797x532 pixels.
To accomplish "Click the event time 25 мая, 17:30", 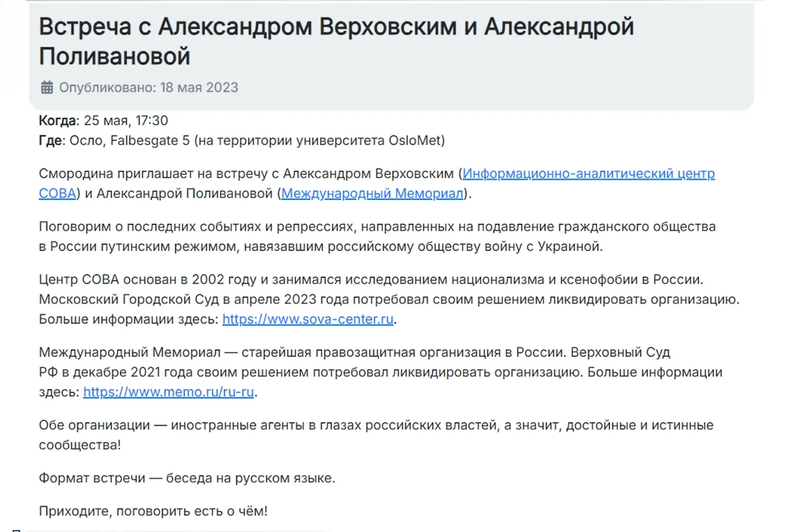I will pos(126,121).
